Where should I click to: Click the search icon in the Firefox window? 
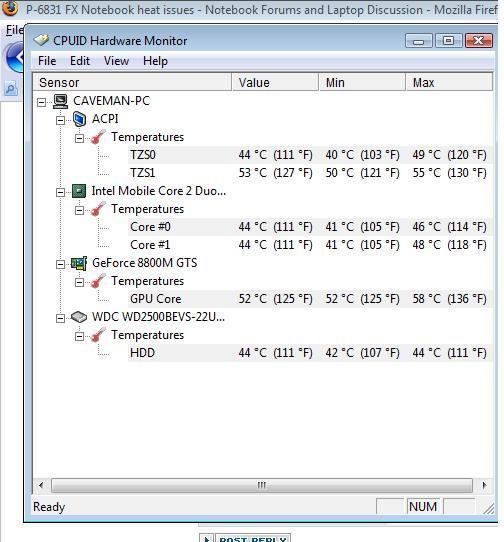11,88
